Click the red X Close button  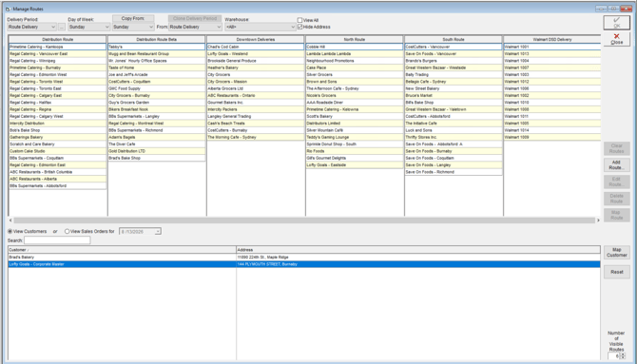(x=616, y=39)
